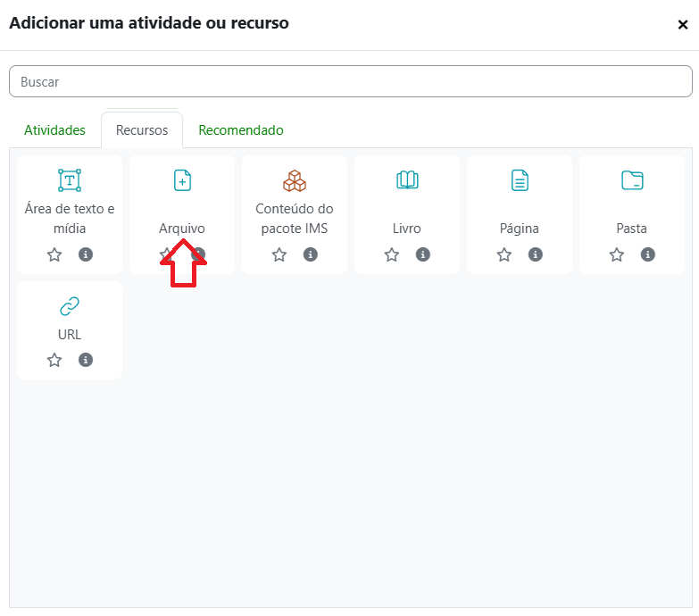Open the Recomendado tab

(x=241, y=130)
